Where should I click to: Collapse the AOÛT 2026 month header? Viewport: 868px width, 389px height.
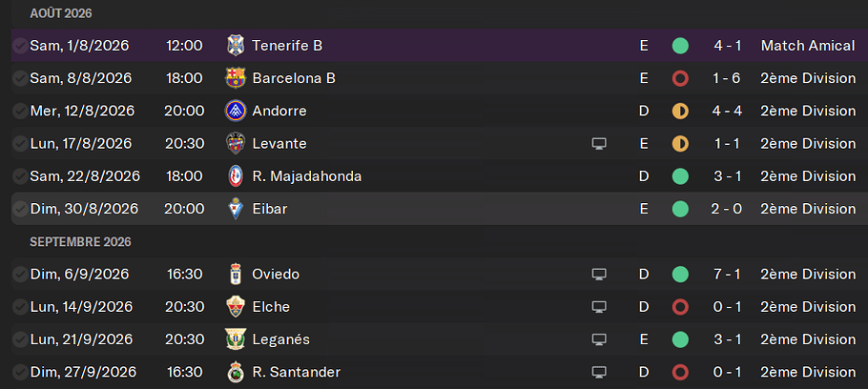click(61, 14)
